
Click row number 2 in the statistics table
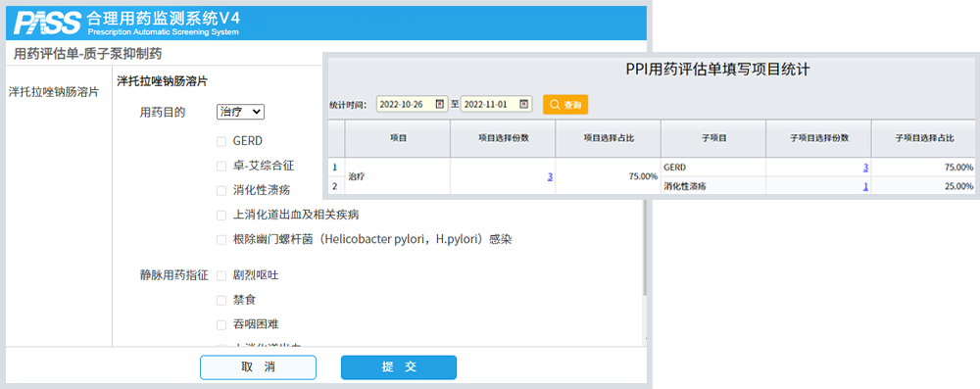point(335,186)
